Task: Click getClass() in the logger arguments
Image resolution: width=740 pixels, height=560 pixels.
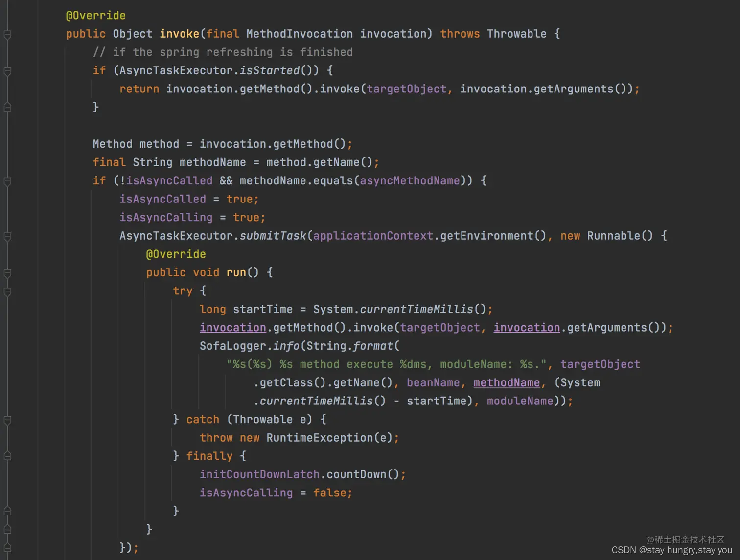Action: (293, 382)
